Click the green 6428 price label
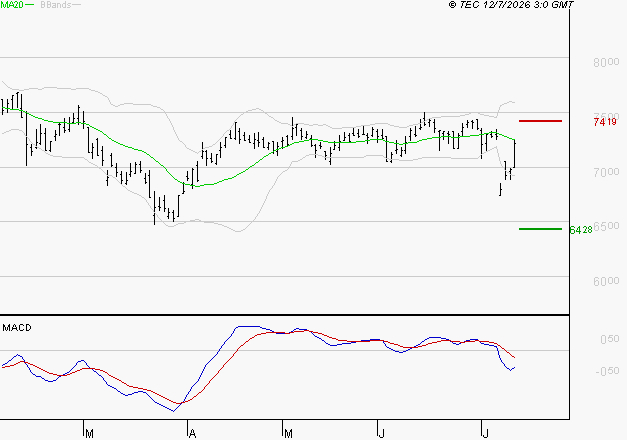The image size is (627, 440). [x=581, y=230]
